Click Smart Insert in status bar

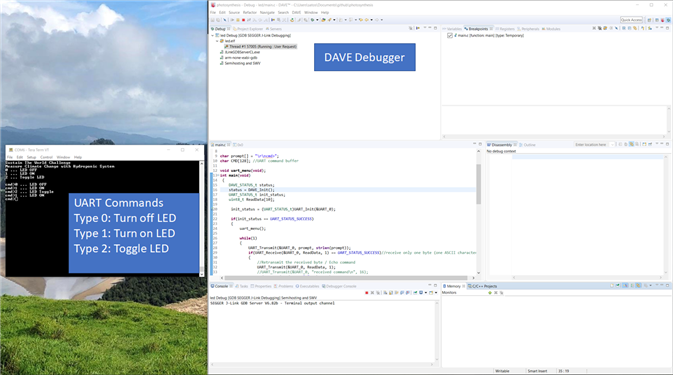pos(537,371)
